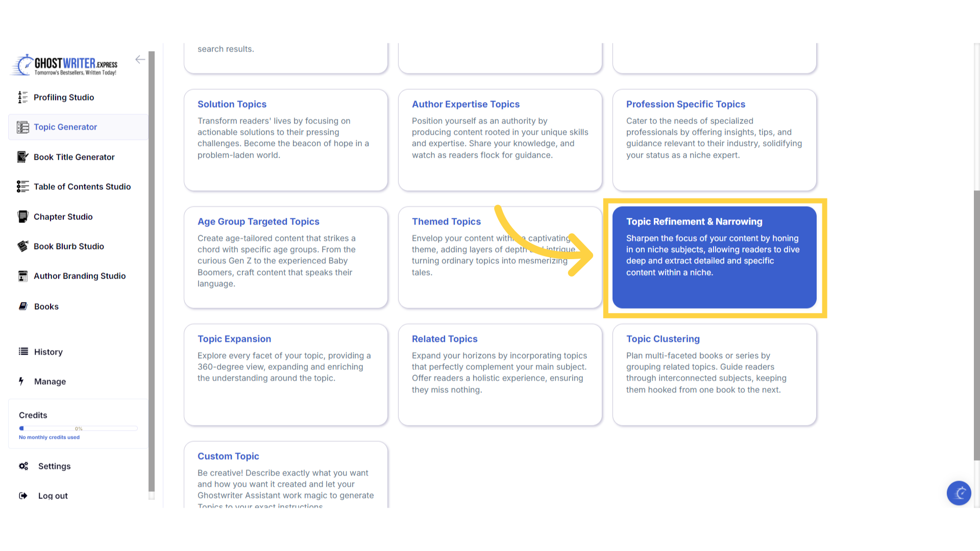Select the Custom Topic card
This screenshot has width=980, height=551.
tap(285, 474)
